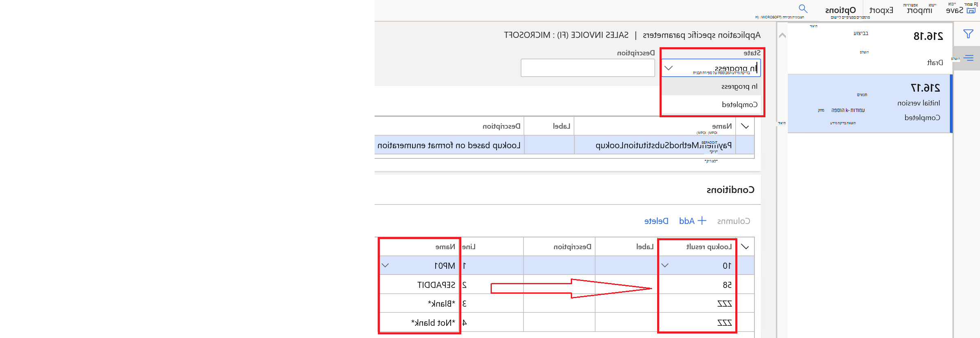This screenshot has height=338, width=980.
Task: Select lookup result cell 82
Action: [697, 285]
